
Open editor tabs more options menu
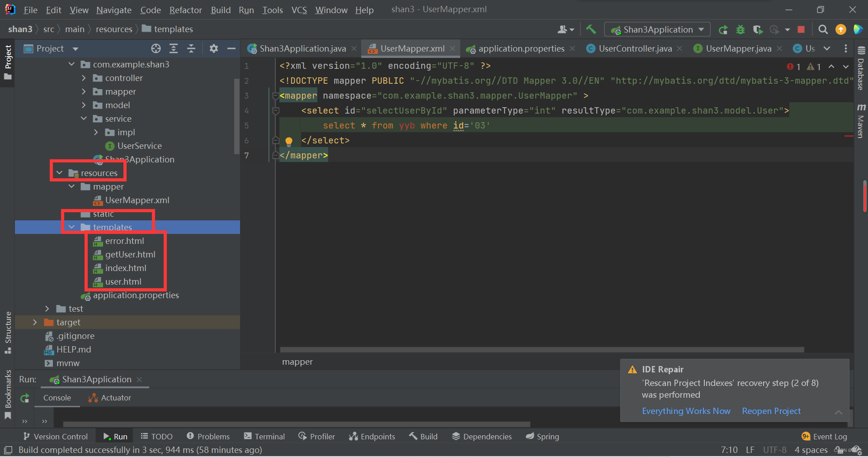tap(846, 48)
